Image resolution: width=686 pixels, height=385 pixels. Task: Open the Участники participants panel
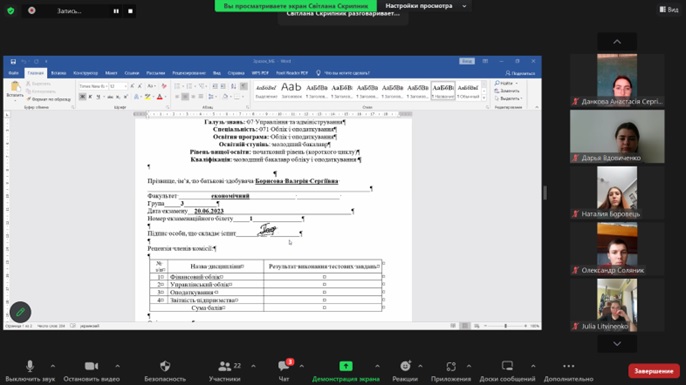pos(225,366)
